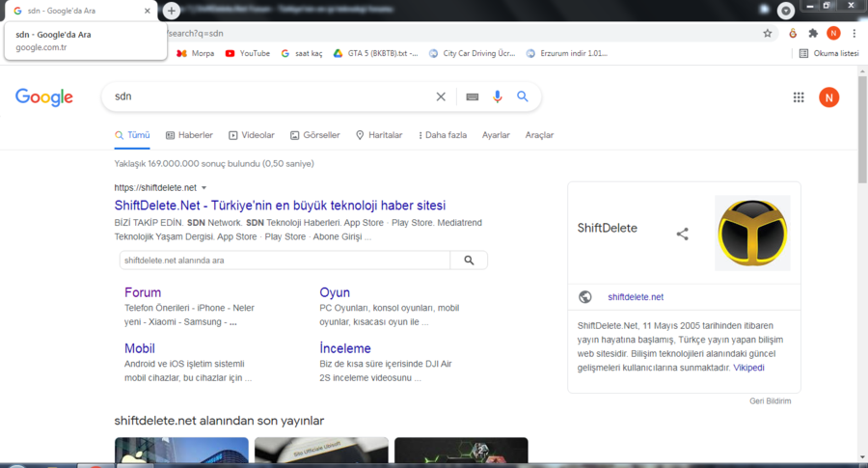Viewport: 868px width, 468px height.
Task: Select the Tümü tab
Action: [x=132, y=135]
